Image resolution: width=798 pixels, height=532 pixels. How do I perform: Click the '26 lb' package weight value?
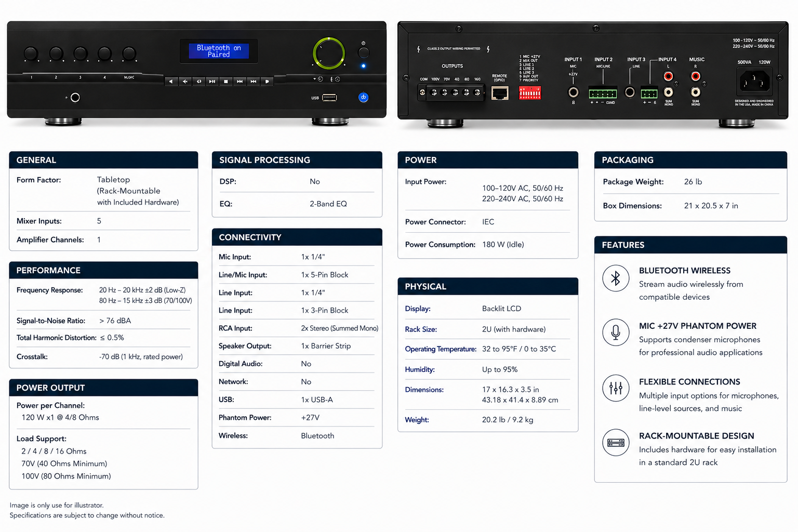click(693, 182)
